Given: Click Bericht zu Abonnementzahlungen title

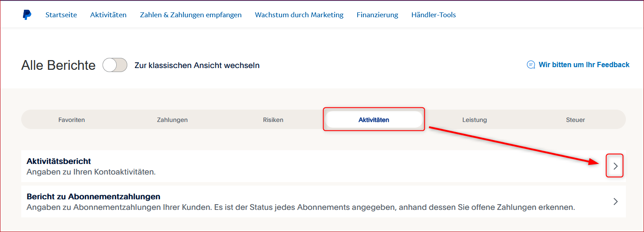Looking at the screenshot, I should point(93,197).
